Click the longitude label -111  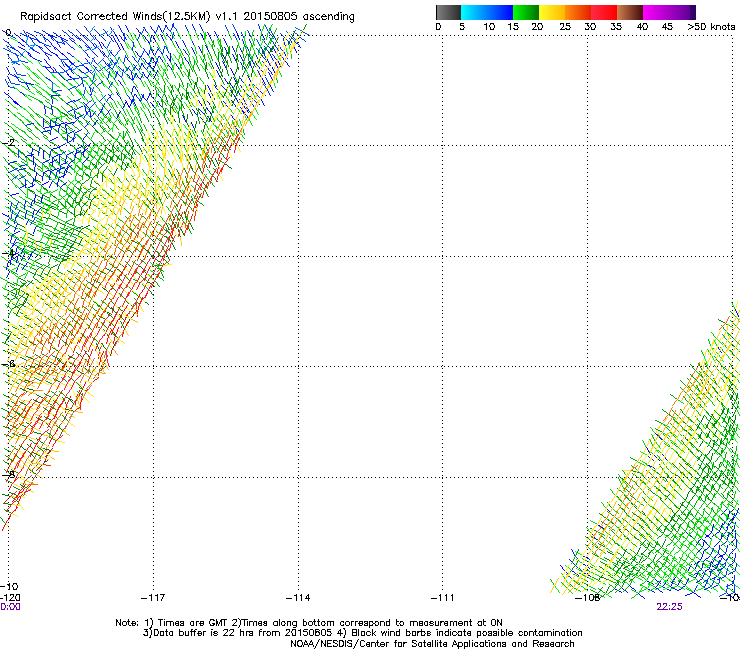[442, 598]
